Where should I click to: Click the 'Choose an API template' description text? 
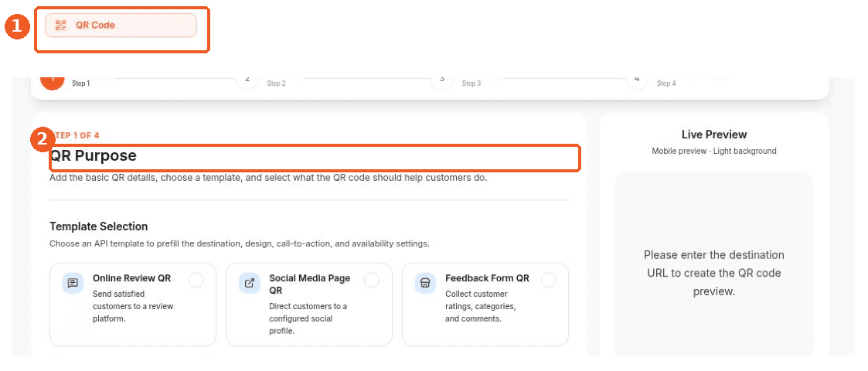coord(239,243)
